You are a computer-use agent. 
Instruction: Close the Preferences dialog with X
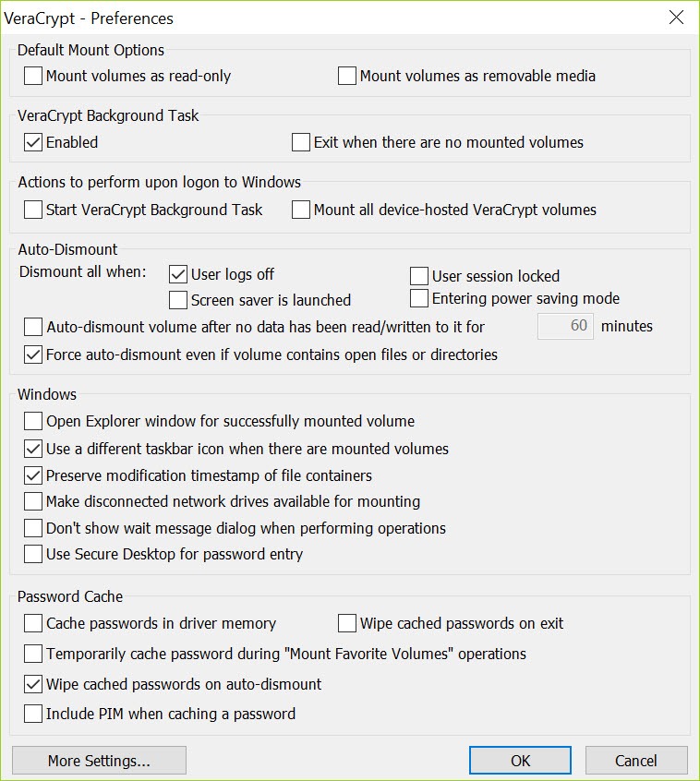pyautogui.click(x=676, y=18)
